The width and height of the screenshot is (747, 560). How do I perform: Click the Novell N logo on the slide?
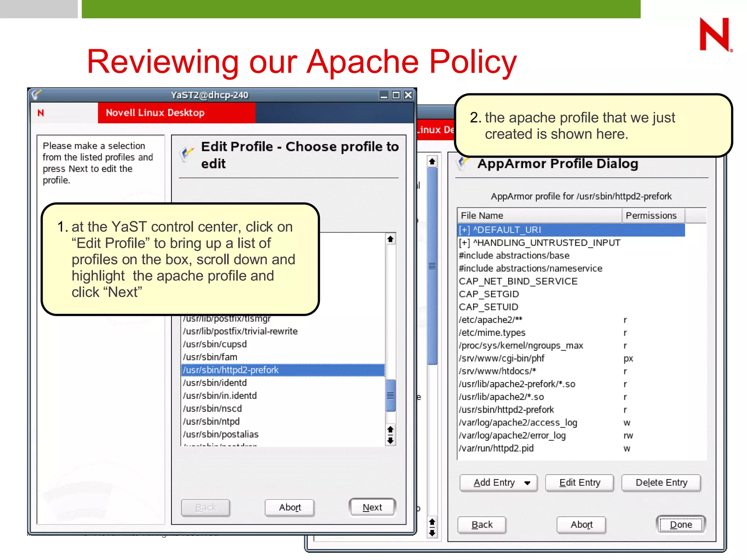click(x=716, y=35)
